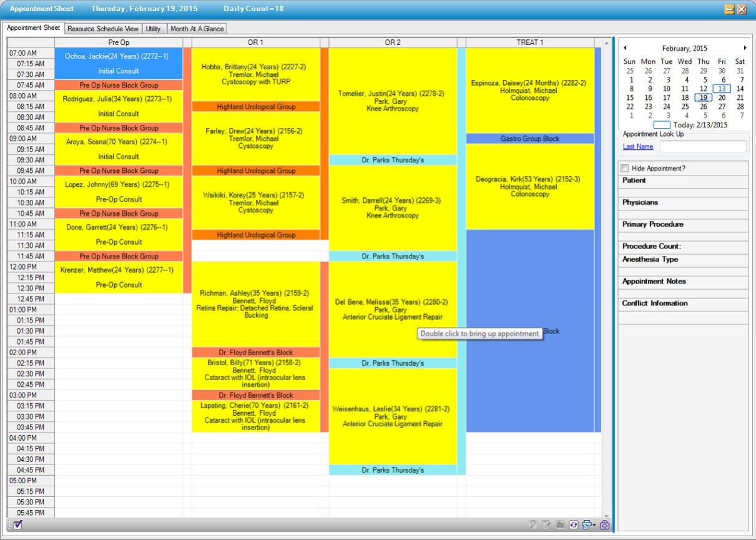Click the greyed-out folder icon in bottom toolbar
The width and height of the screenshot is (756, 540).
tap(561, 525)
